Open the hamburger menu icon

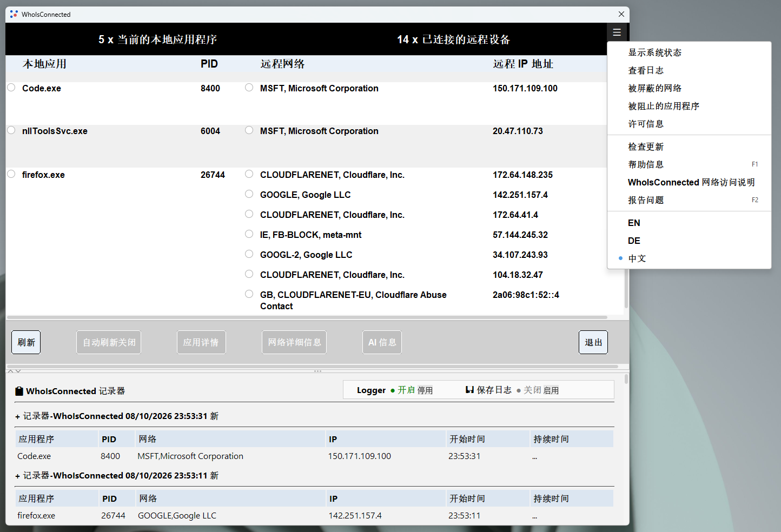point(617,32)
